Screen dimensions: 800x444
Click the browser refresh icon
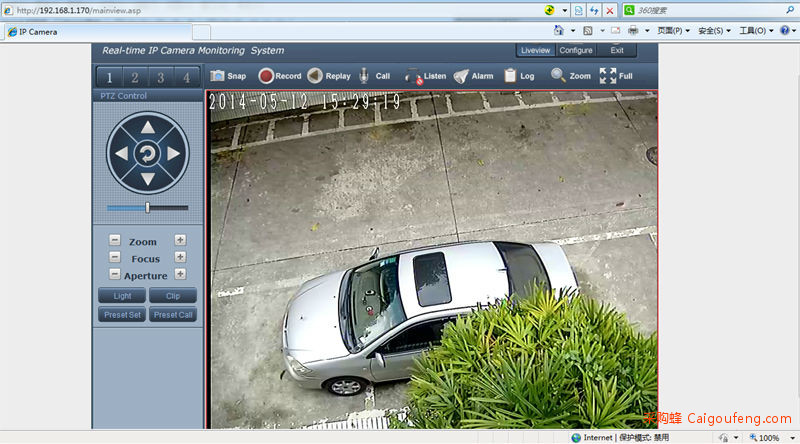point(594,10)
